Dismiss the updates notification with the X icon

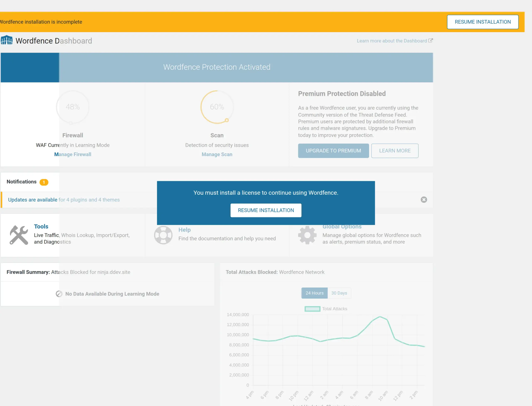[424, 200]
